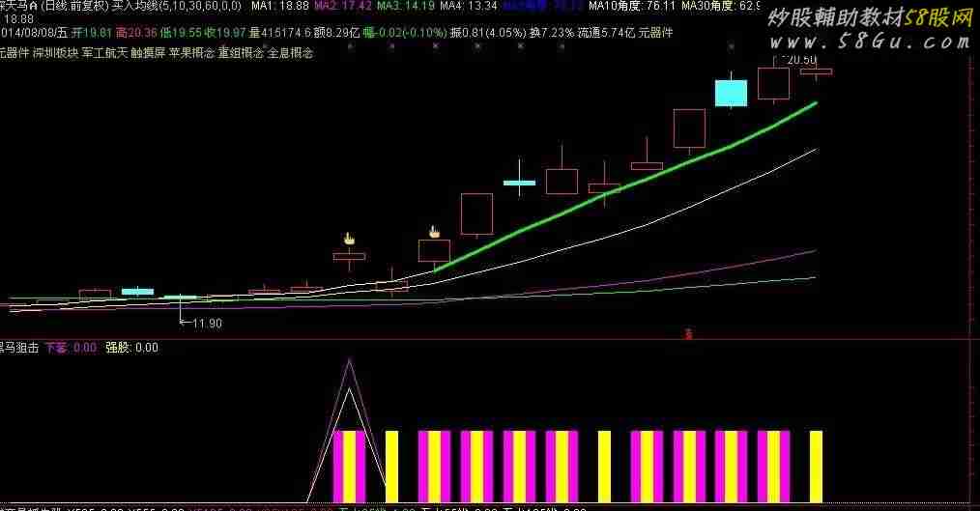This screenshot has width=980, height=511.
Task: Click the last yellow bar in indicator panel
Action: point(817,466)
